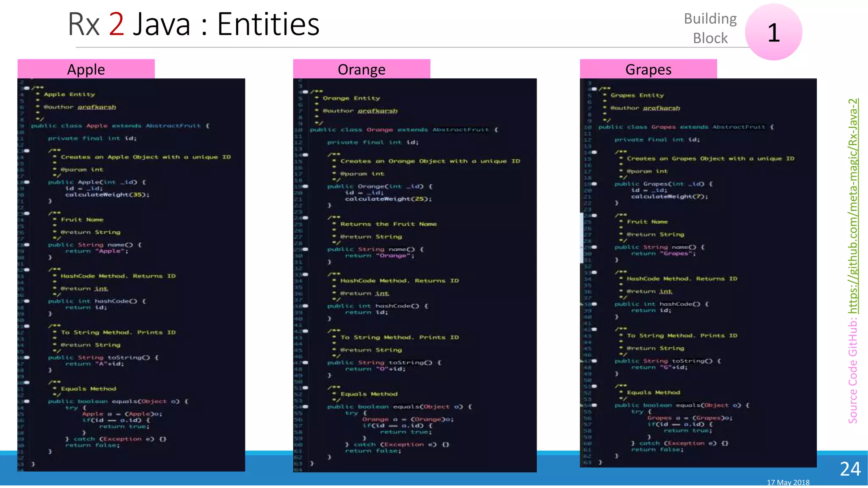Select the Apple header label
Screen dimensions: 868x488
(x=86, y=69)
